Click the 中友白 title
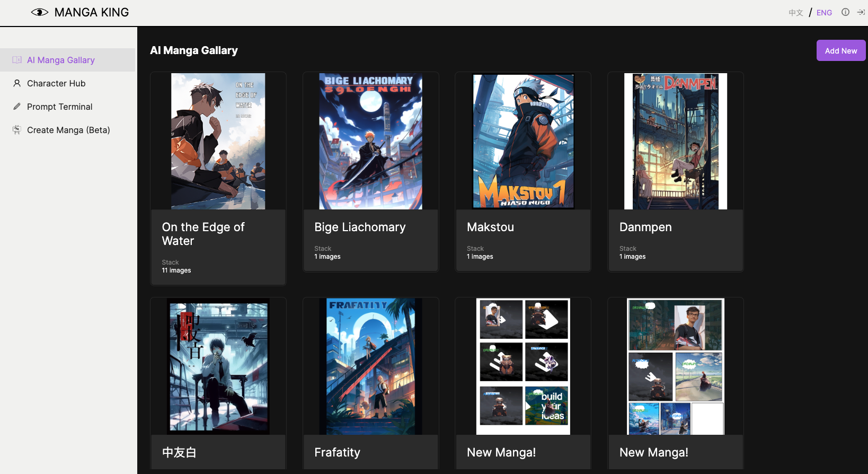Image resolution: width=868 pixels, height=474 pixels. coord(179,452)
